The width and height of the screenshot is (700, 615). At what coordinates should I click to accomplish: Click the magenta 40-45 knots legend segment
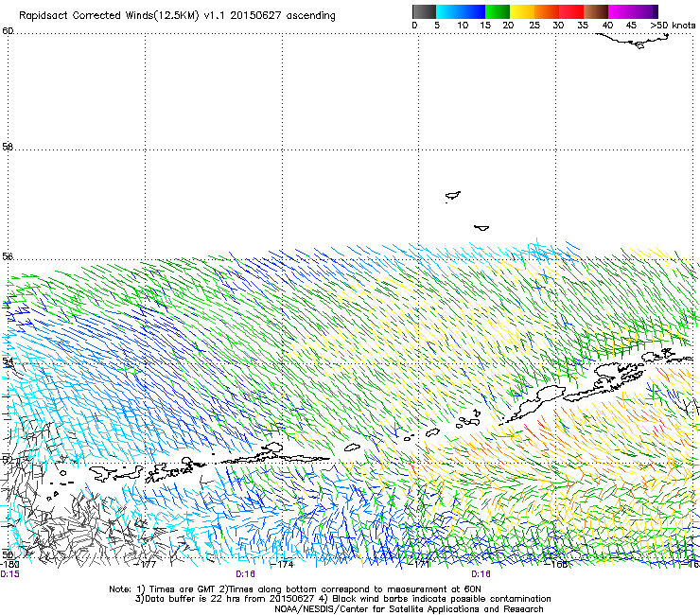[621, 11]
